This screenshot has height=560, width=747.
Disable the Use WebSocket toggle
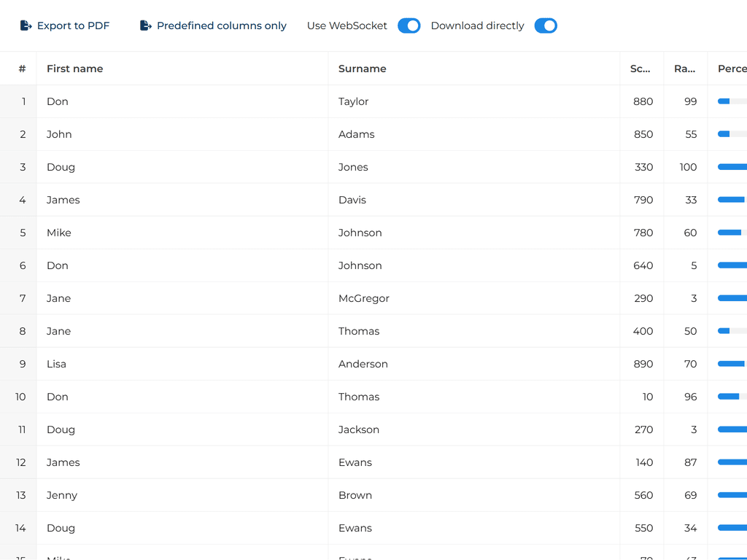coord(409,25)
